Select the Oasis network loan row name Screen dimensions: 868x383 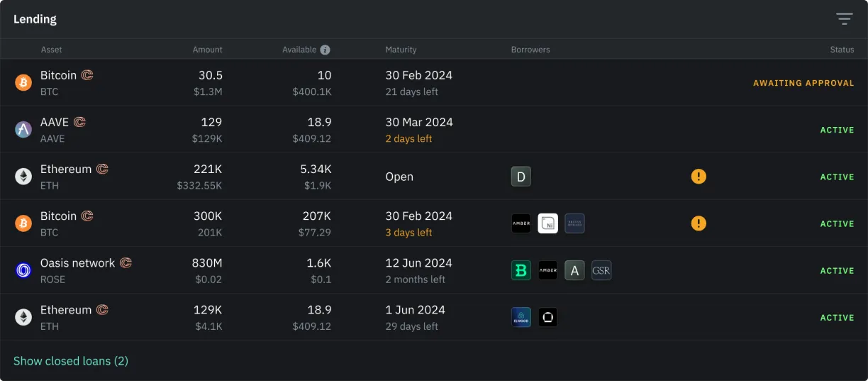click(x=77, y=263)
